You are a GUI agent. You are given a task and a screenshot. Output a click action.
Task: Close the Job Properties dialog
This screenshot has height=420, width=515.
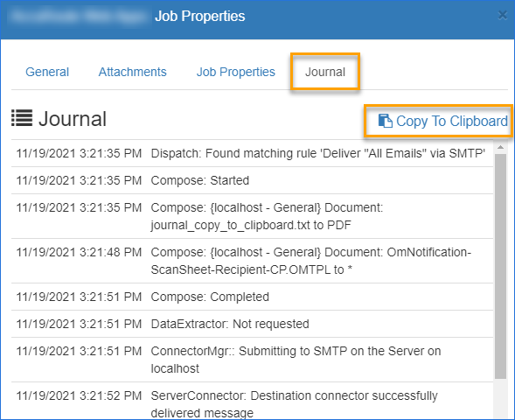[x=503, y=15]
